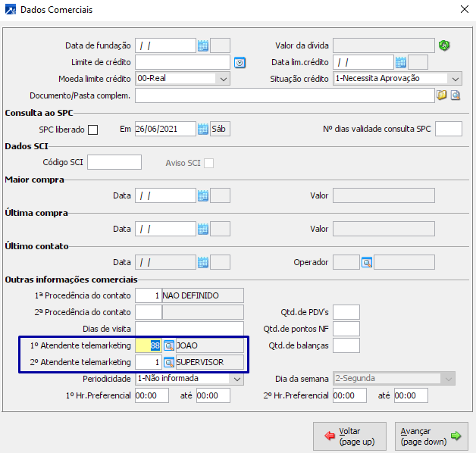
Task: Click the Limite de crédito field
Action: [x=183, y=63]
